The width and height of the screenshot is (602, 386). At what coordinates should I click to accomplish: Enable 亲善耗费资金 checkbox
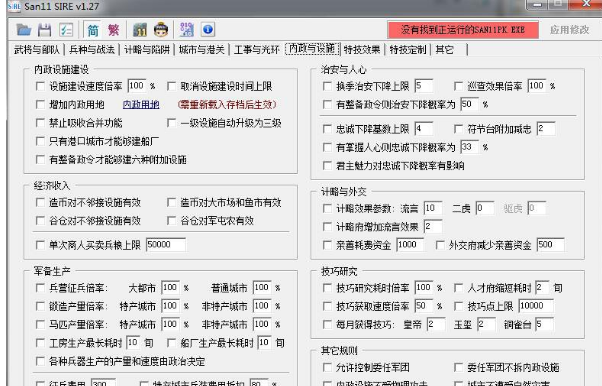(x=327, y=245)
